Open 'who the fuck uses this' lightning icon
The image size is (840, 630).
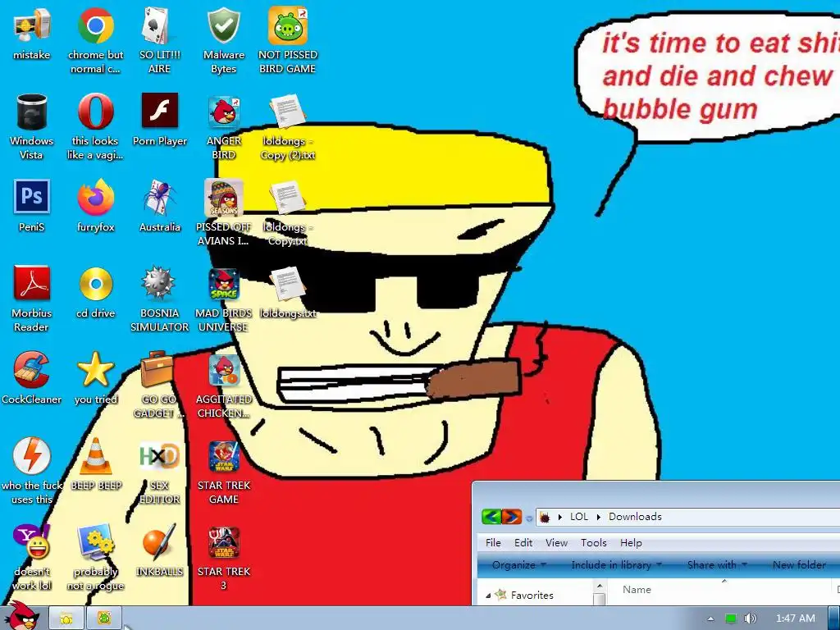(32, 456)
